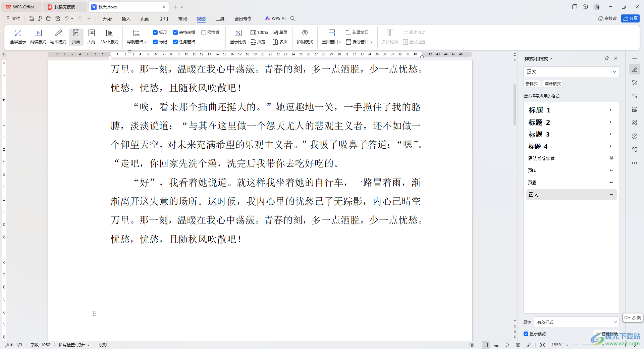644x349 pixels.
Task: Apply the Heading 3 (标题 3) style
Action: pos(571,134)
